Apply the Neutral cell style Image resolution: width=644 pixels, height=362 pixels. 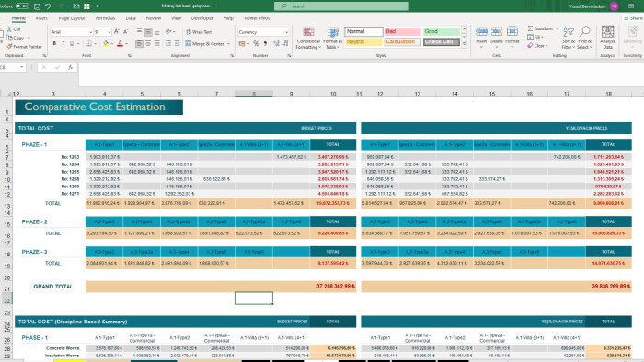[363, 42]
